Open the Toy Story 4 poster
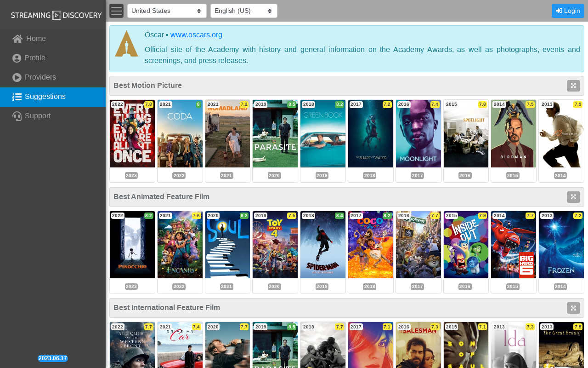The image size is (588, 368). click(275, 245)
